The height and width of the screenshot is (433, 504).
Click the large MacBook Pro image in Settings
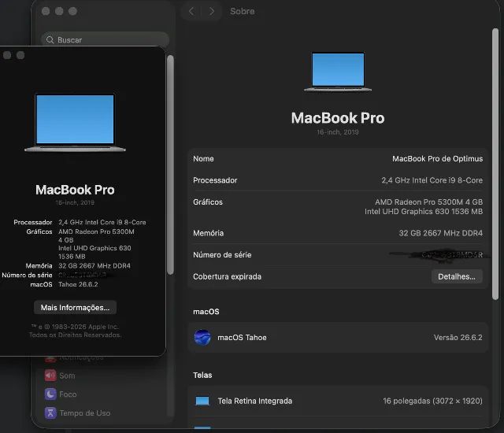pos(338,72)
